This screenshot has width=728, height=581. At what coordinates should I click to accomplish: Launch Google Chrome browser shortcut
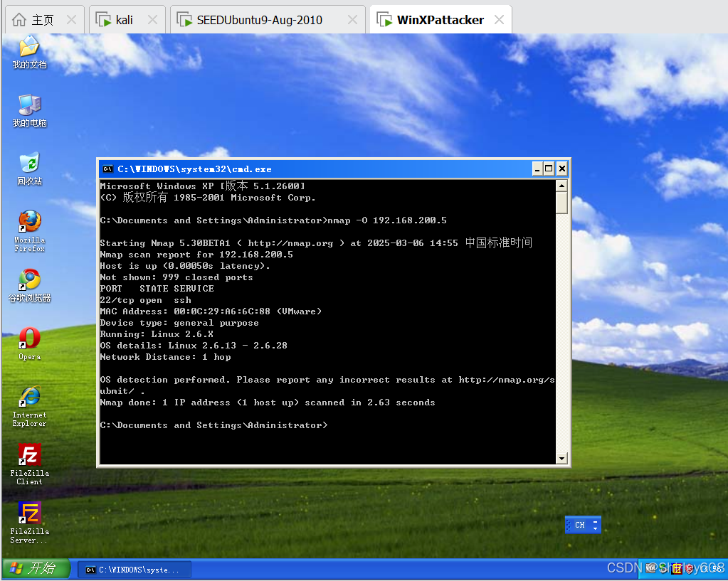click(29, 286)
